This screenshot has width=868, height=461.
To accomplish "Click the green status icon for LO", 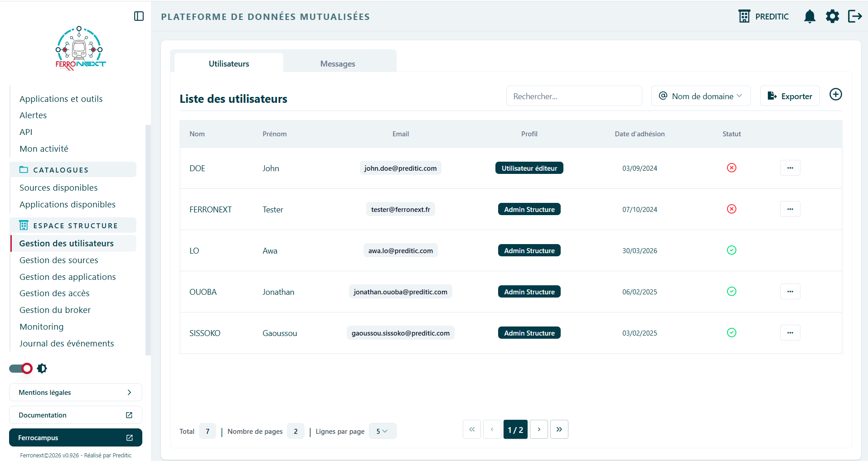I will (x=732, y=250).
